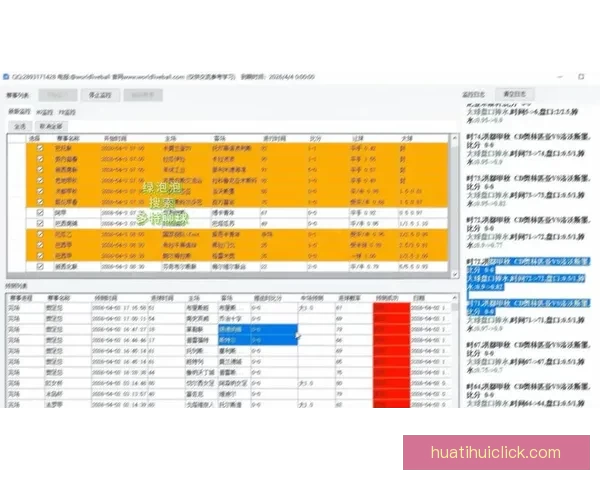Toggle checkbox in orange row directly above 2-0 row

(40, 256)
